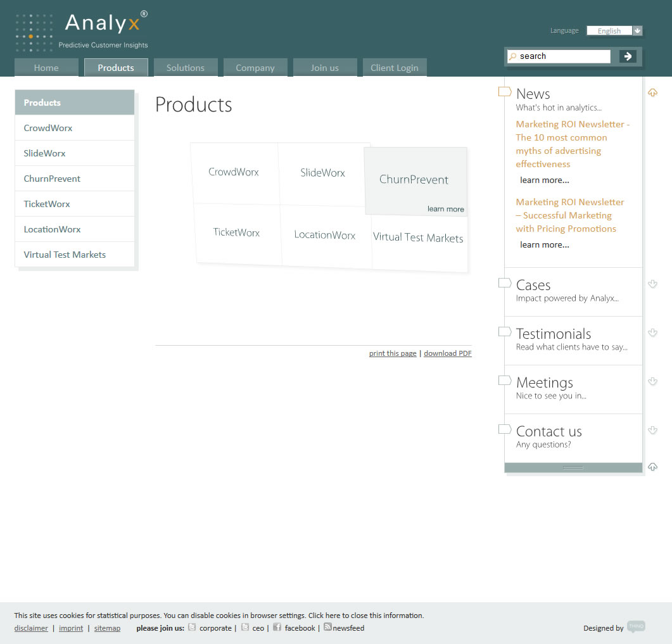Open the CEO Twitter icon

tap(245, 628)
